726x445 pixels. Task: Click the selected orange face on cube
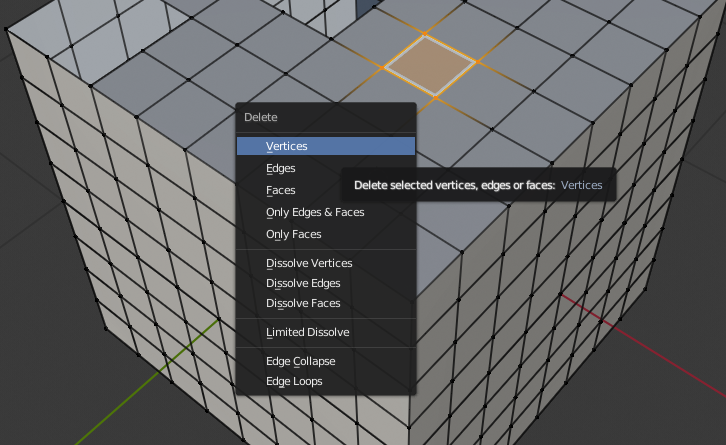[x=431, y=65]
